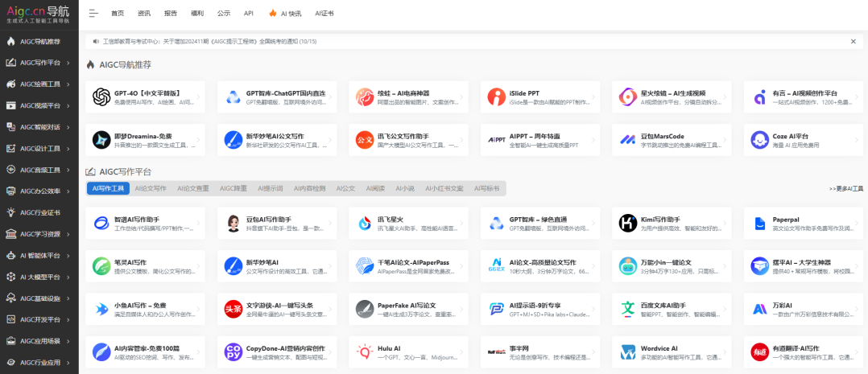Close the announcement bar with X
The image size is (868, 374).
coord(853,42)
